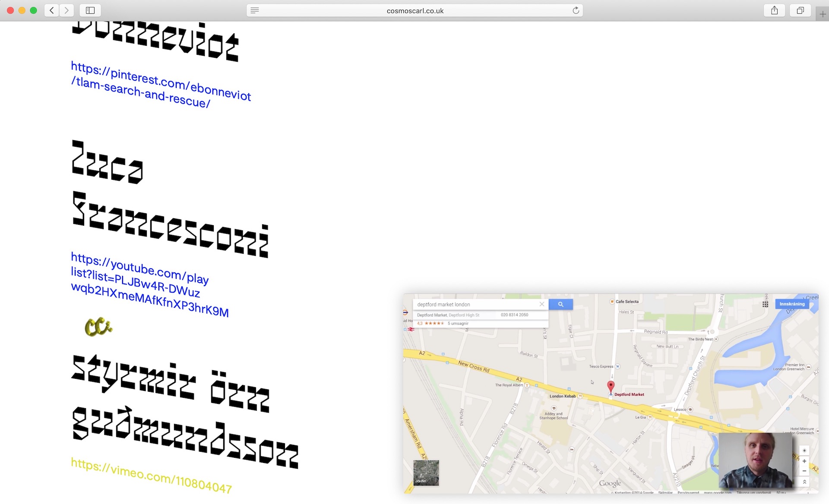The width and height of the screenshot is (829, 504).
Task: Reload the cosmoscarl.co.uk page
Action: [x=576, y=10]
